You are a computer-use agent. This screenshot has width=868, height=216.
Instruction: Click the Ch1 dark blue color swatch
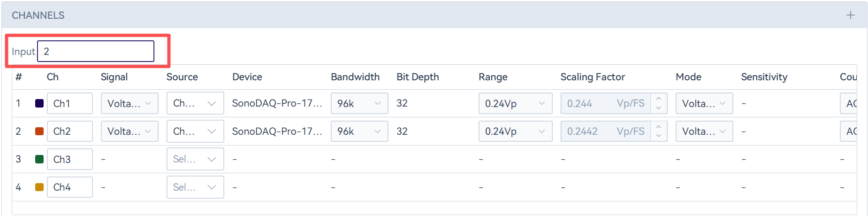point(39,103)
